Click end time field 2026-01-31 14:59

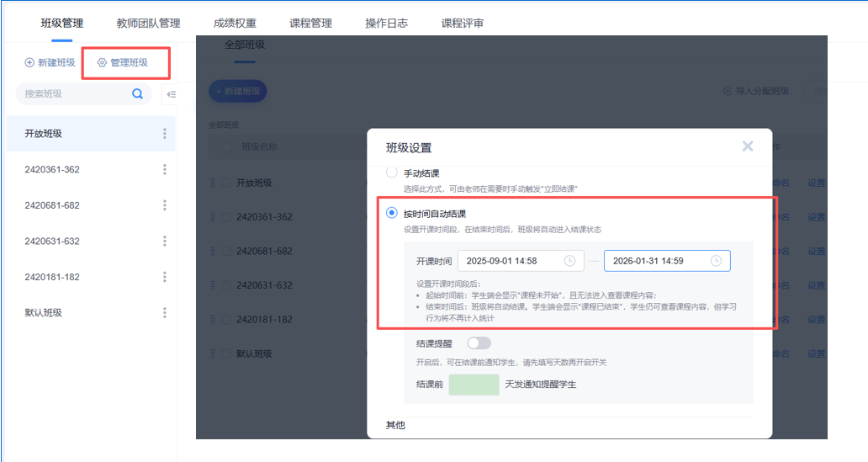[x=667, y=261]
